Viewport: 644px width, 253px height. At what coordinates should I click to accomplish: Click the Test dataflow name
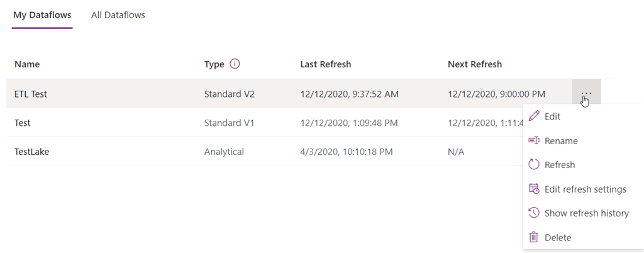pyautogui.click(x=22, y=123)
